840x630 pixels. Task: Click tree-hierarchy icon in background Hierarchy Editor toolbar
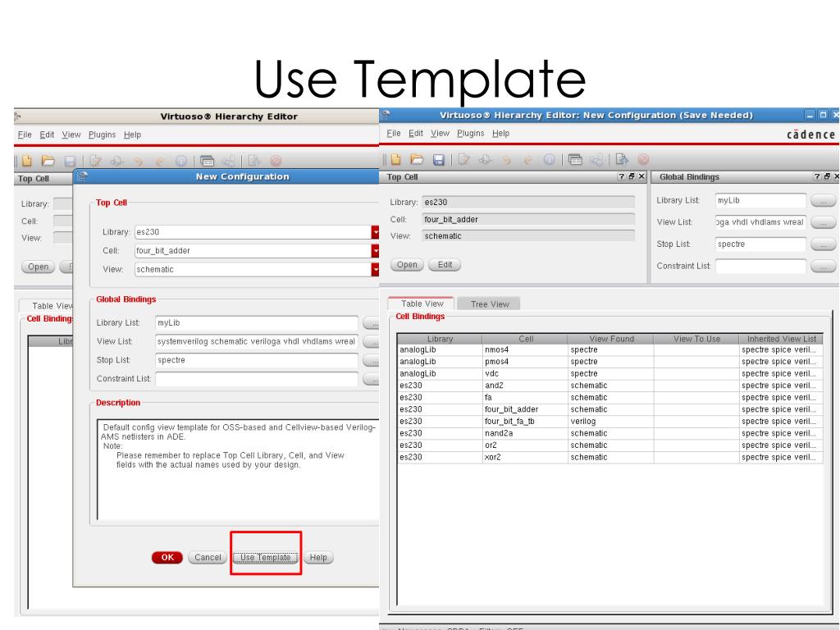(x=228, y=161)
